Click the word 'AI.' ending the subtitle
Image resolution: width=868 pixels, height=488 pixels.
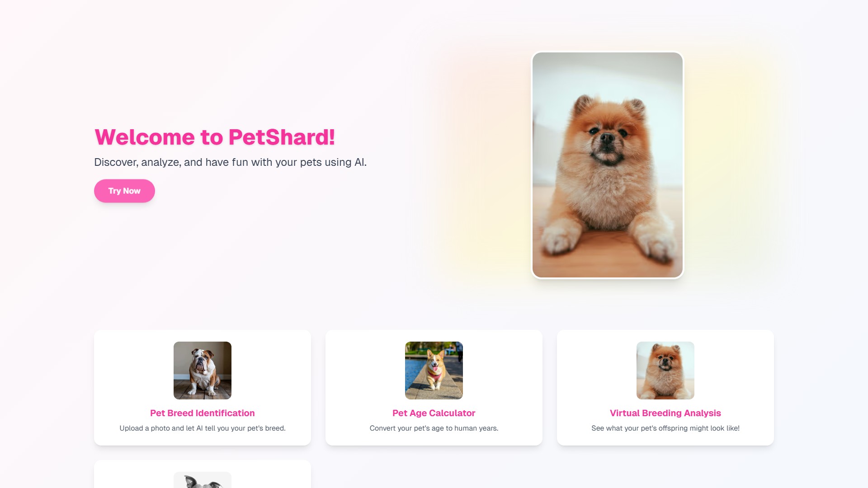pyautogui.click(x=360, y=162)
